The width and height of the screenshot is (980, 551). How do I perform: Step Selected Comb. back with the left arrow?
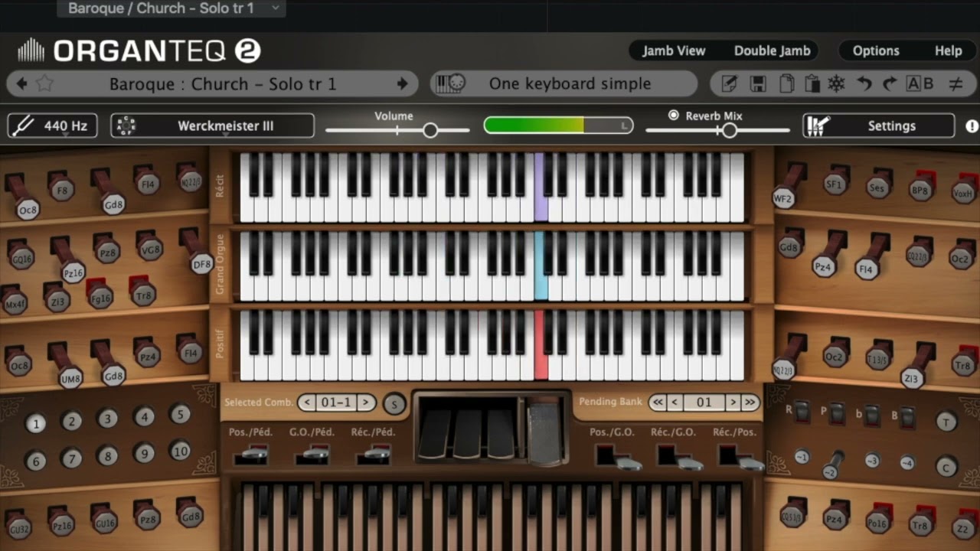[307, 402]
